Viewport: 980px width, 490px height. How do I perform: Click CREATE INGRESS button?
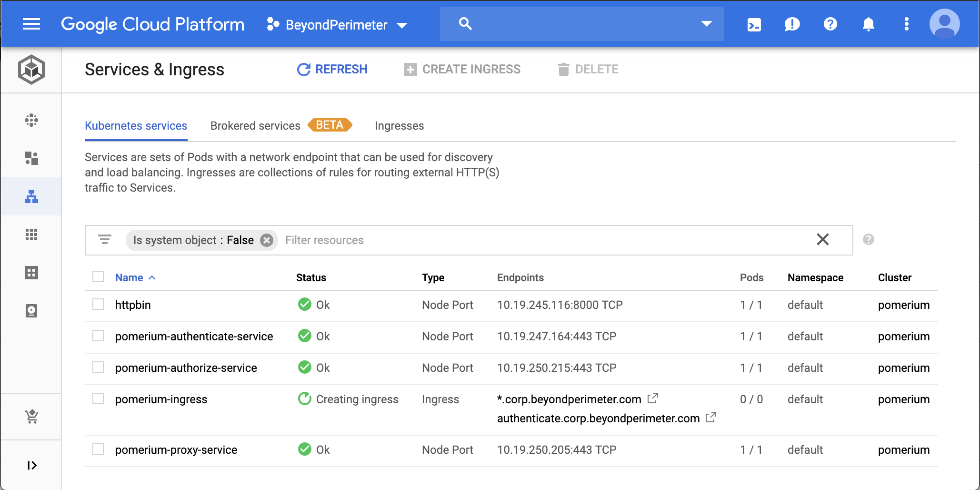click(462, 70)
